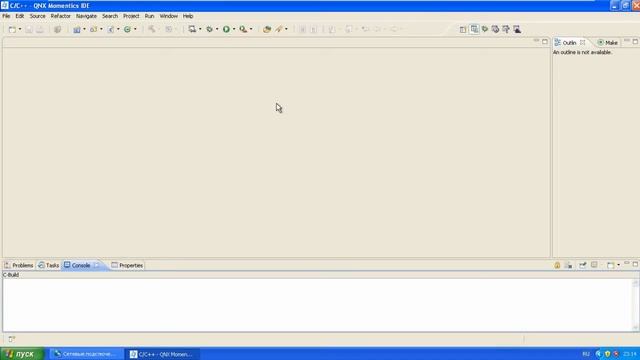The image size is (640, 360).
Task: Switch to the Properties tab
Action: pyautogui.click(x=127, y=265)
